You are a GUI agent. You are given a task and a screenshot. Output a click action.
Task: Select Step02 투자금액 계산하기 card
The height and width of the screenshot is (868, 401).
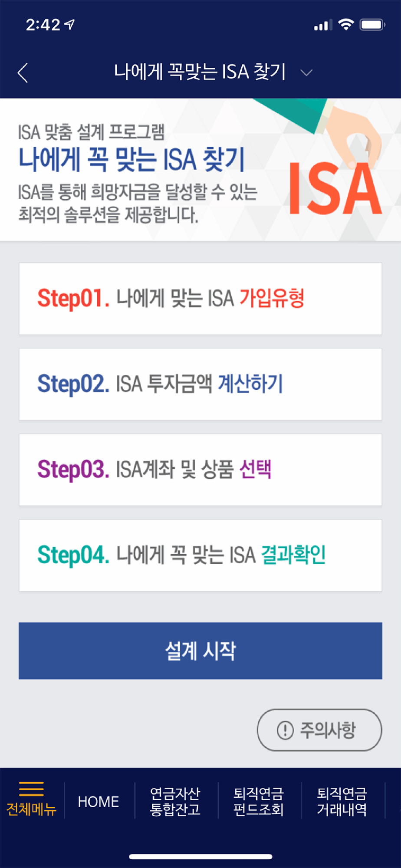[x=200, y=384]
